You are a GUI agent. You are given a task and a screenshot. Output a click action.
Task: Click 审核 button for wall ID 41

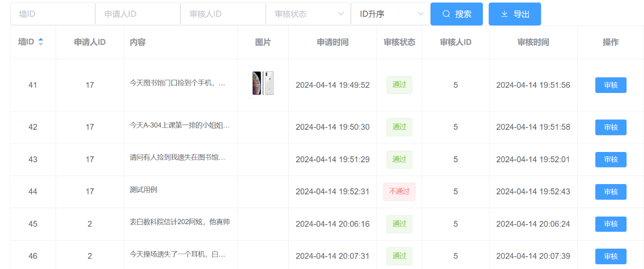coord(611,85)
